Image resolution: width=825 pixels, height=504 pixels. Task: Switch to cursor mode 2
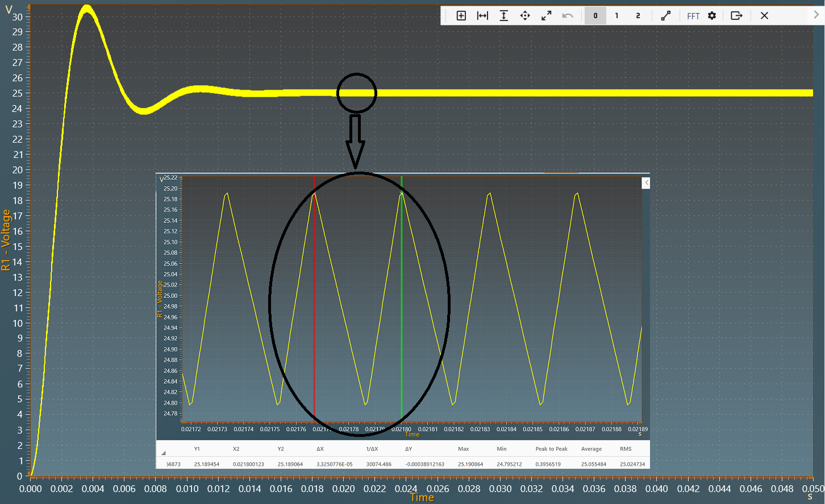point(638,16)
